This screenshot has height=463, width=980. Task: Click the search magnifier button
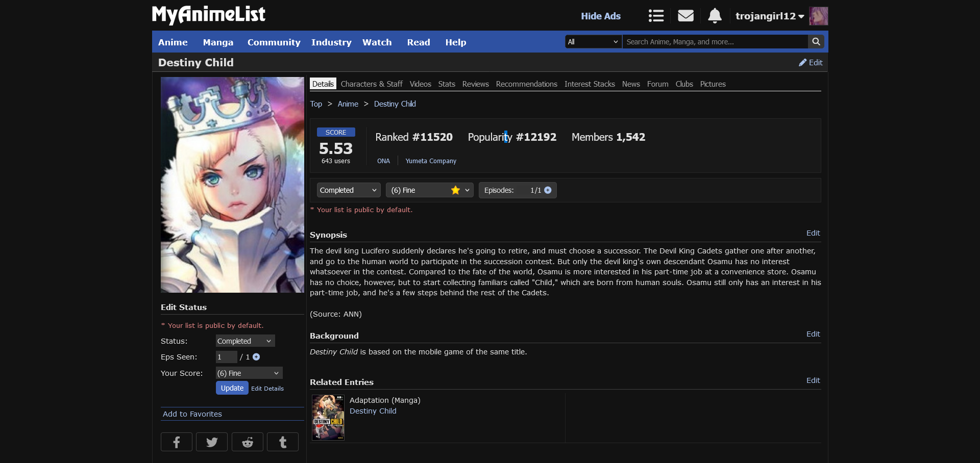pyautogui.click(x=816, y=42)
